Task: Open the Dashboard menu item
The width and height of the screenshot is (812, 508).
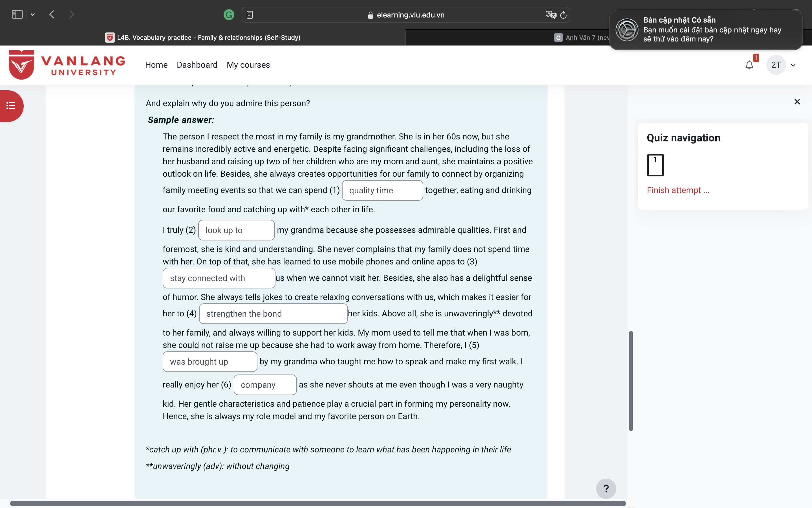Action: [197, 65]
